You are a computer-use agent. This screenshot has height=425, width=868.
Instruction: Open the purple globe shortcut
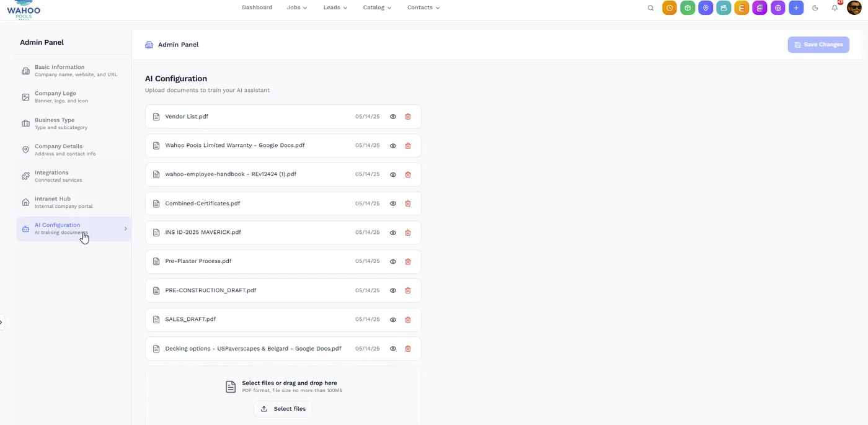click(x=778, y=8)
